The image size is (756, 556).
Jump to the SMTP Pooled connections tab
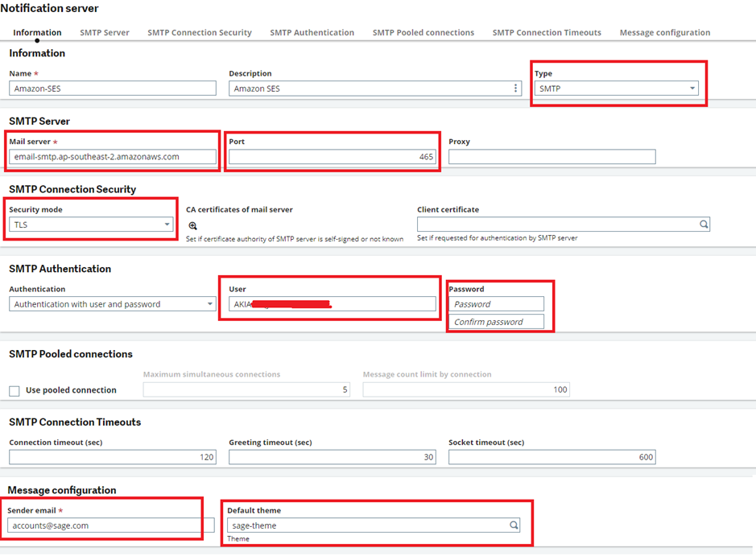click(x=423, y=33)
